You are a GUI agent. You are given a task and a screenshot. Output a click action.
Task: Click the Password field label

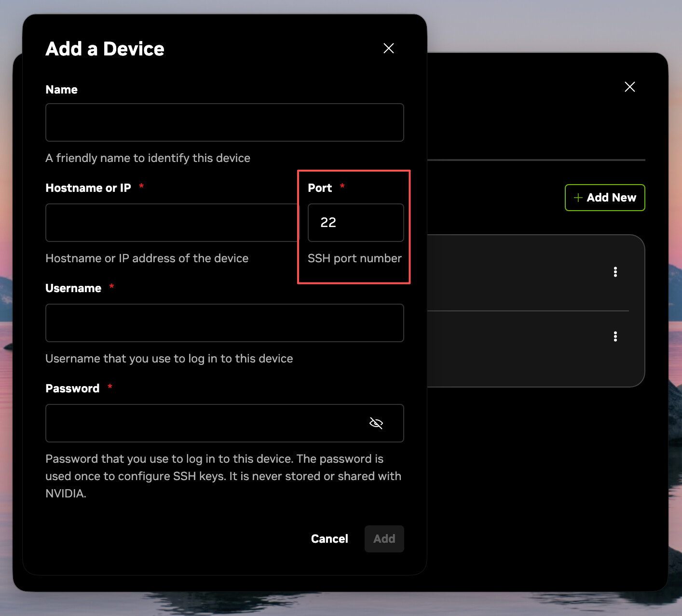coord(72,388)
